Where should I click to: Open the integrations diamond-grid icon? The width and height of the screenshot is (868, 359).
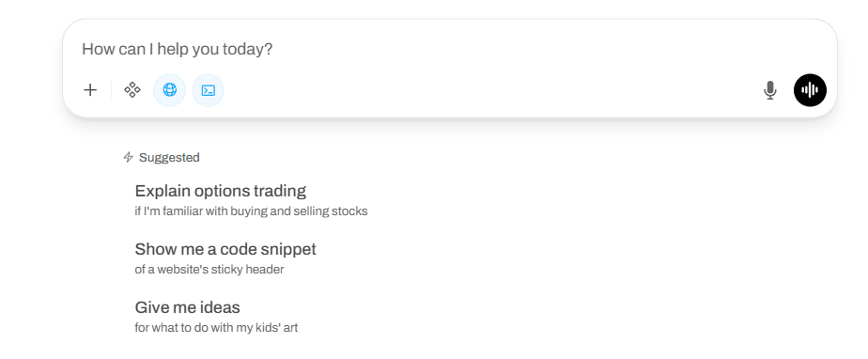click(132, 90)
